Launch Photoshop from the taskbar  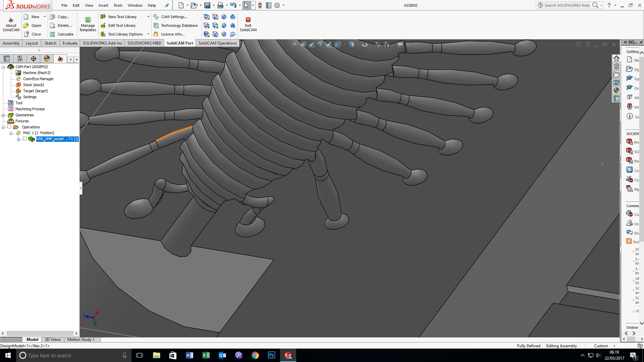click(271, 355)
